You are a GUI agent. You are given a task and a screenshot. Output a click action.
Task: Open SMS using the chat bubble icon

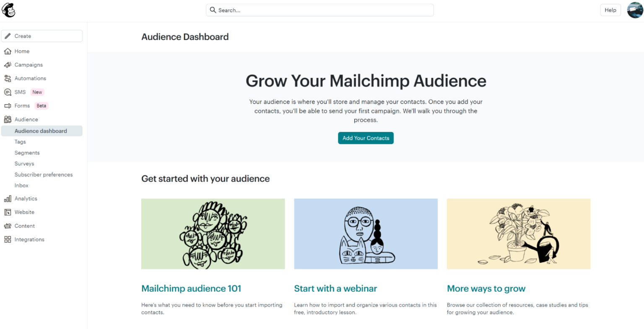pyautogui.click(x=7, y=92)
